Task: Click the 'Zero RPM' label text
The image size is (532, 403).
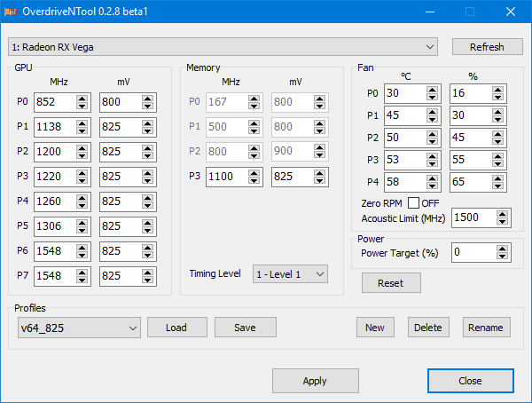Action: 381,203
